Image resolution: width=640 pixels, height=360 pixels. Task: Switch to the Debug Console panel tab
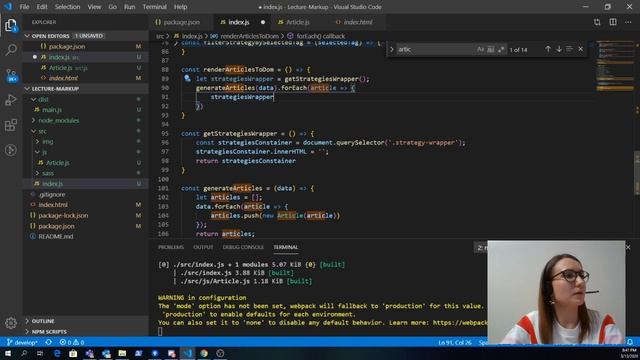click(243, 247)
